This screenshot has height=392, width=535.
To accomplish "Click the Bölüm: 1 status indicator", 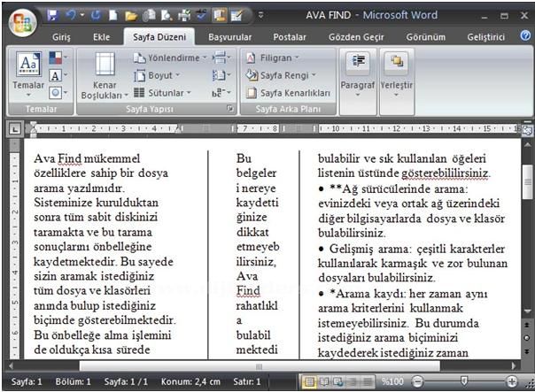I will click(73, 381).
